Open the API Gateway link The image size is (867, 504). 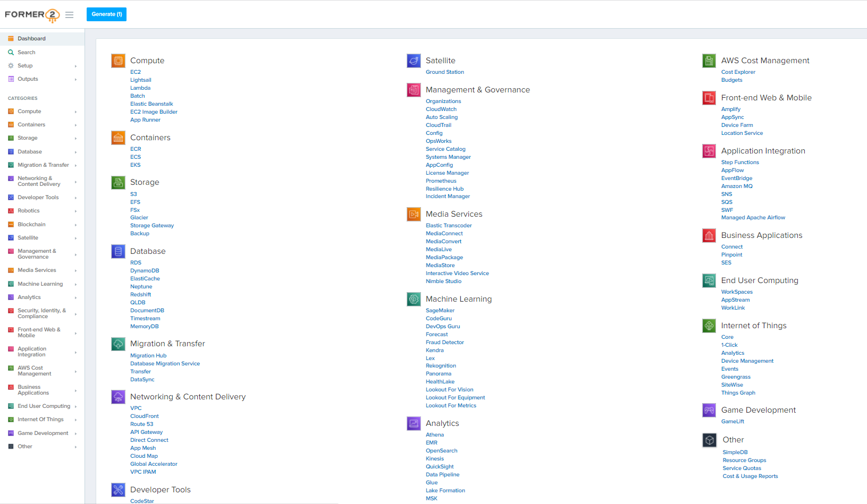[x=147, y=432]
